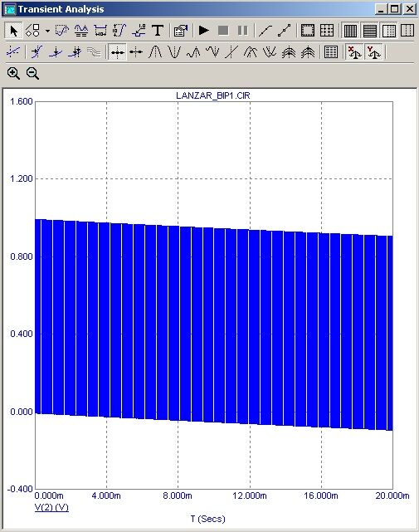Screen dimensions: 419x532
Task: Toggle the data points marker icon
Action: point(285,31)
